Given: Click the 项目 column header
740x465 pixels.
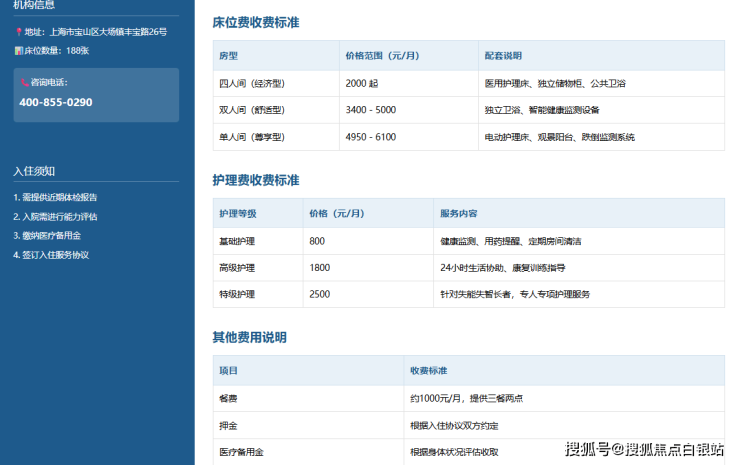Looking at the screenshot, I should (x=308, y=371).
